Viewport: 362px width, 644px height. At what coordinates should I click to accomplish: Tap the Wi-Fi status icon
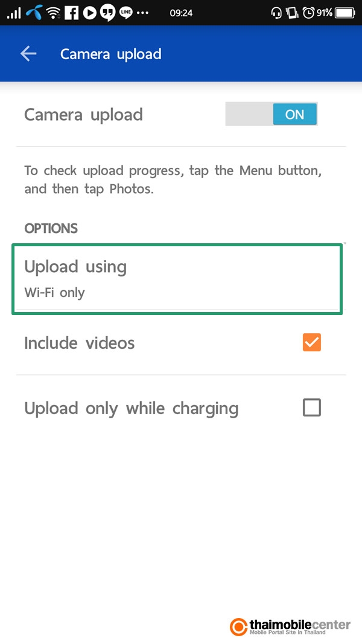(x=53, y=13)
